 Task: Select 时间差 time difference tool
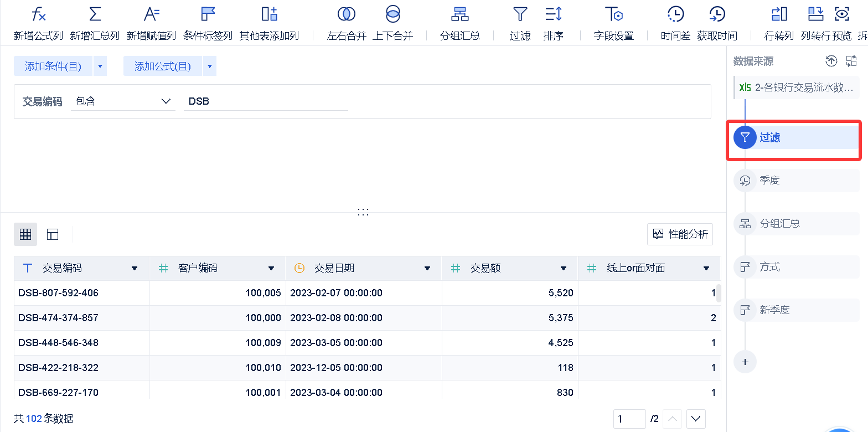pos(676,24)
